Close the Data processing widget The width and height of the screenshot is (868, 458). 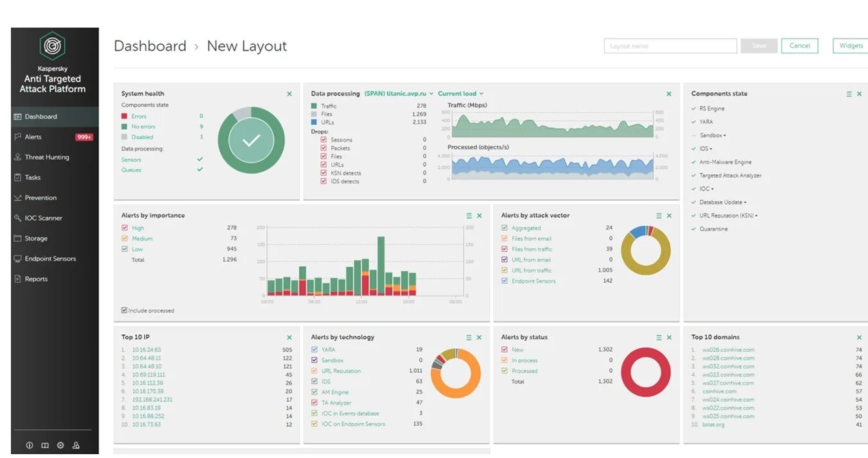[x=669, y=94]
